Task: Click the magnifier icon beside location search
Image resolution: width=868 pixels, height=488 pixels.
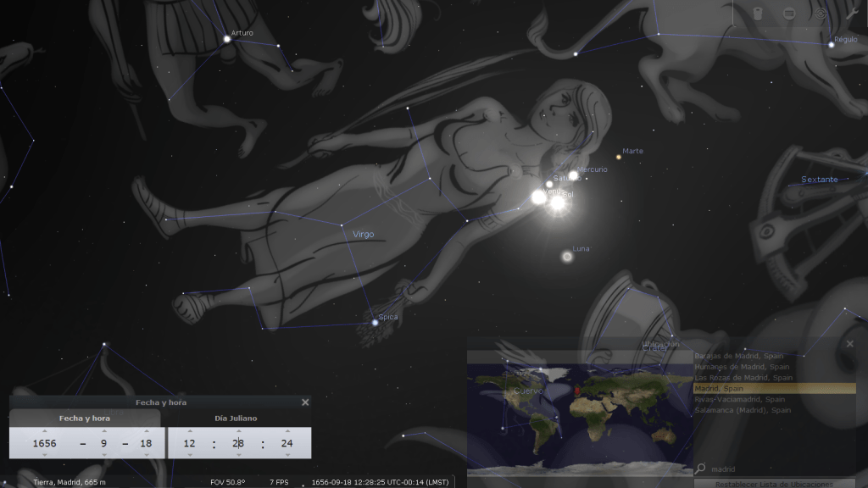Action: tap(700, 469)
